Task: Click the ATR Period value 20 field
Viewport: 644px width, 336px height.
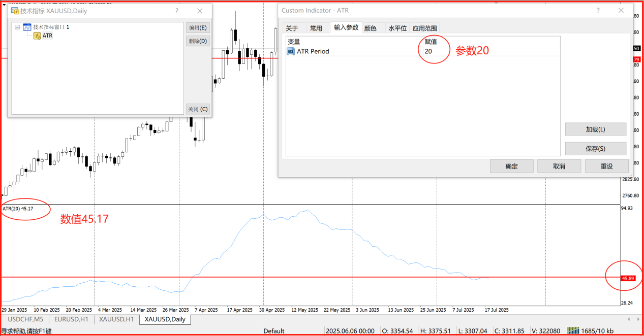Action: pyautogui.click(x=491, y=51)
